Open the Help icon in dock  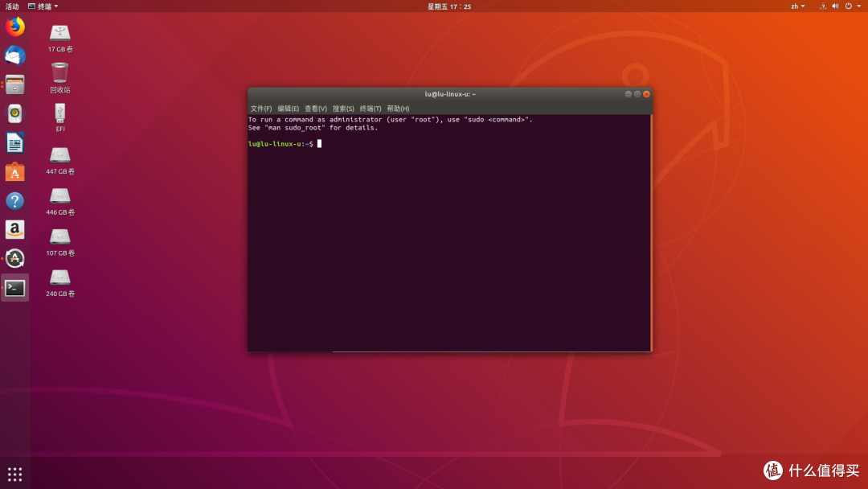pyautogui.click(x=15, y=201)
